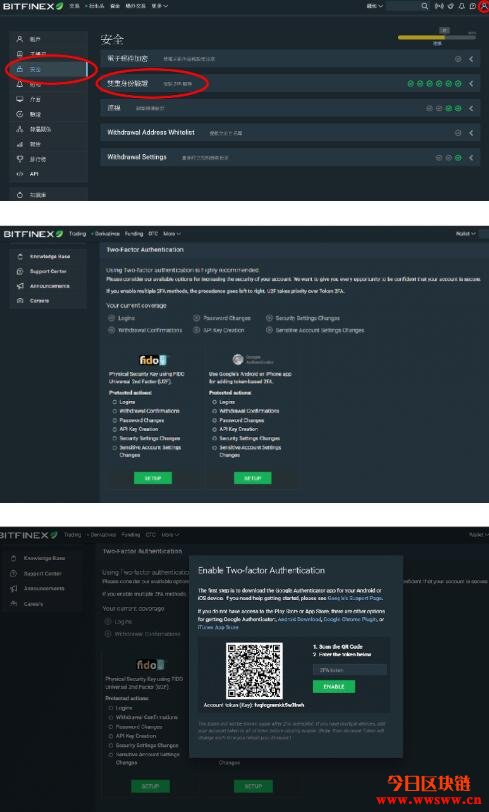
Task: Expand the 雙重身份驗證 row chevron
Action: pos(471,83)
